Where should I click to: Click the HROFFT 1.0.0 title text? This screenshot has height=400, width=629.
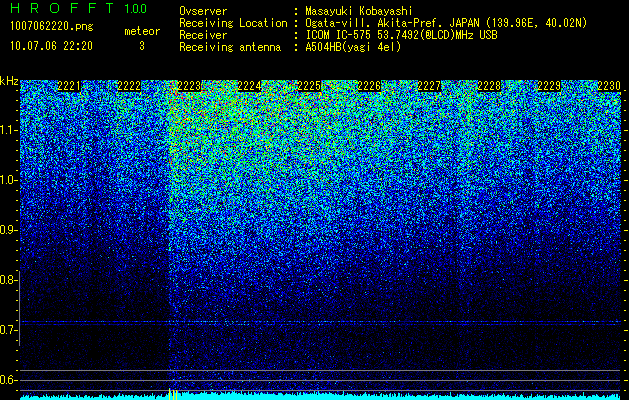click(x=79, y=8)
